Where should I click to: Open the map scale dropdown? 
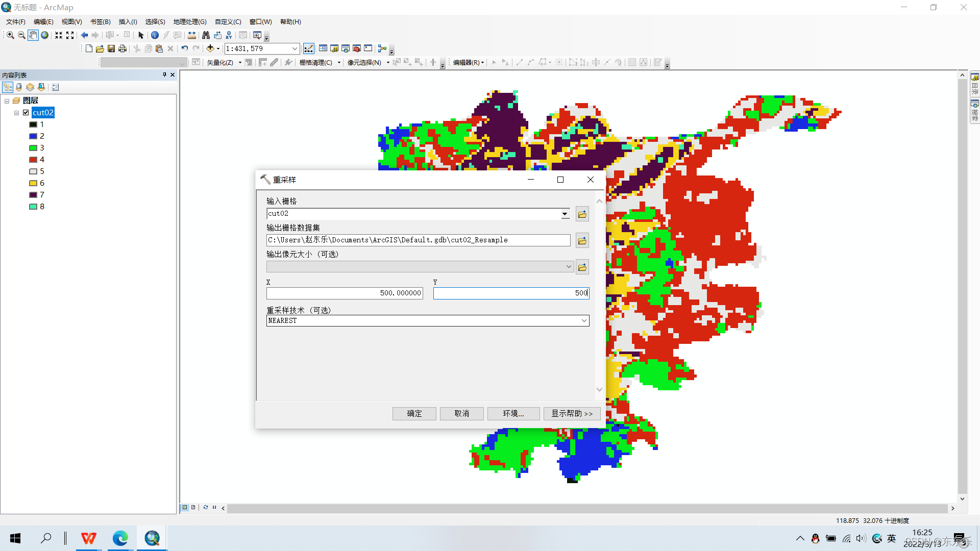295,48
